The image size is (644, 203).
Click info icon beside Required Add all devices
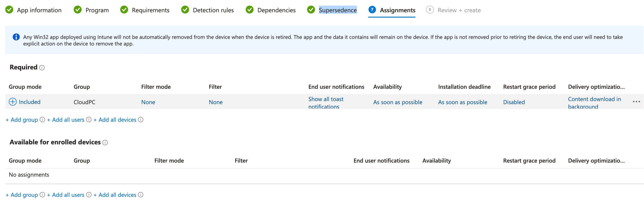click(x=141, y=120)
